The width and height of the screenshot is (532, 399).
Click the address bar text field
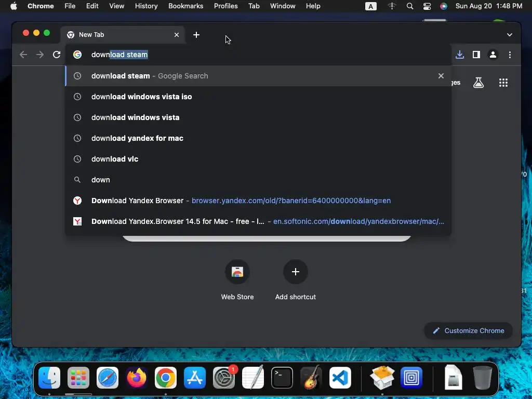(258, 55)
